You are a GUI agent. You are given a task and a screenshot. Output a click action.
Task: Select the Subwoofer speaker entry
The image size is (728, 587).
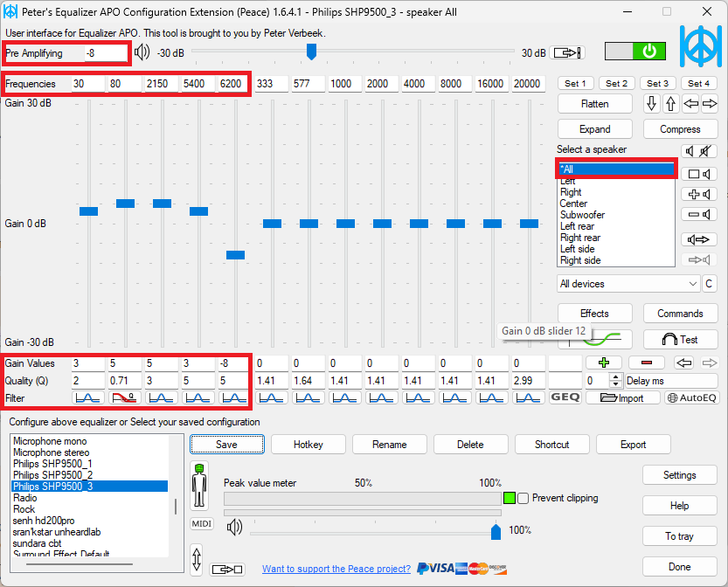[615, 215]
